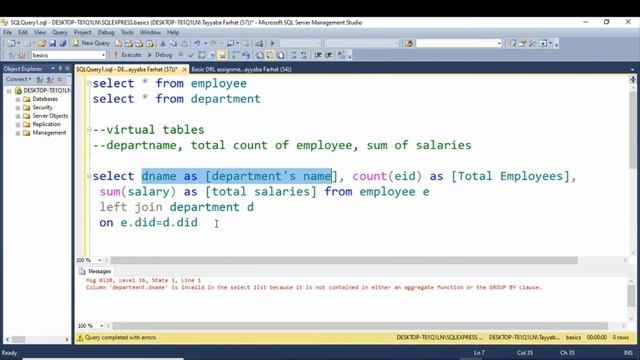The width and height of the screenshot is (640, 360).
Task: Open the basics database dropdown
Action: pyautogui.click(x=103, y=55)
